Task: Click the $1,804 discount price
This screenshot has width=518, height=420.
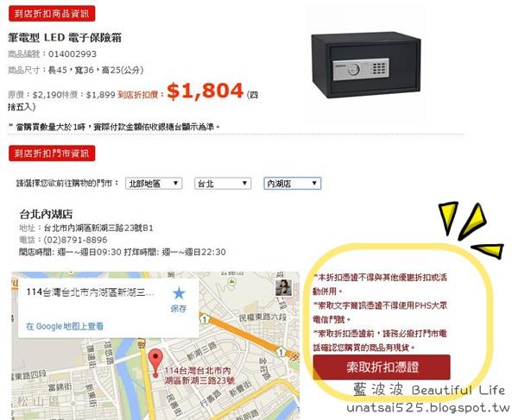Action: 205,91
